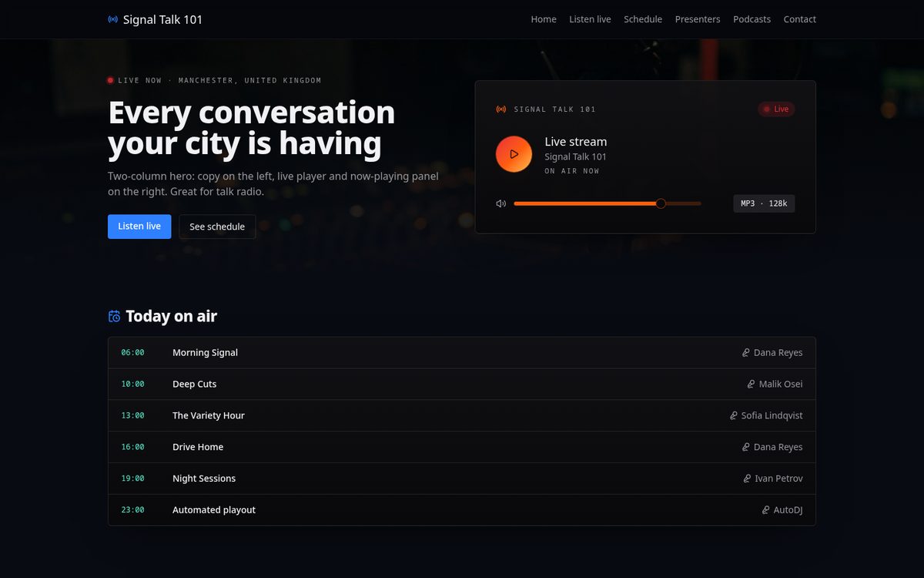Open the Podcasts navigation item
The width and height of the screenshot is (924, 578).
coord(752,19)
